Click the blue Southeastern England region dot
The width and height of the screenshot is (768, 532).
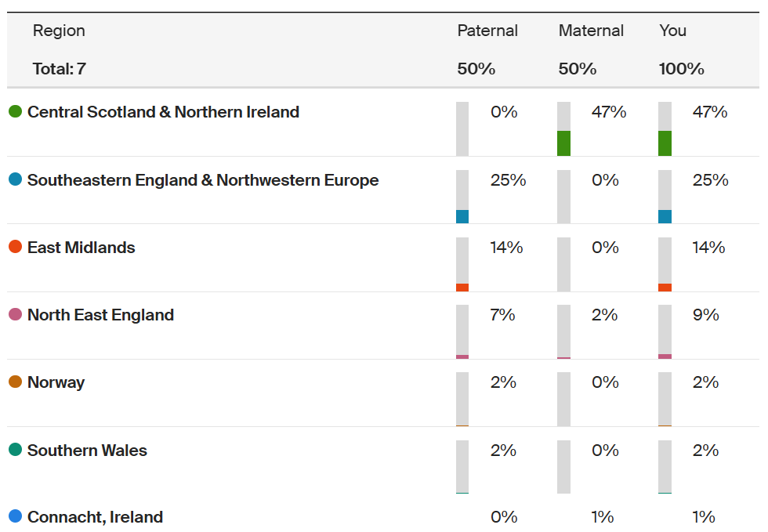[15, 179]
